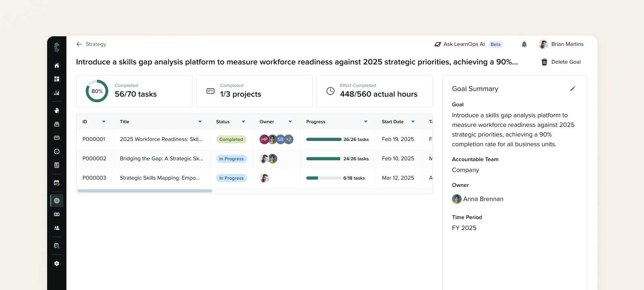Click the LearnOps logo

point(57,48)
